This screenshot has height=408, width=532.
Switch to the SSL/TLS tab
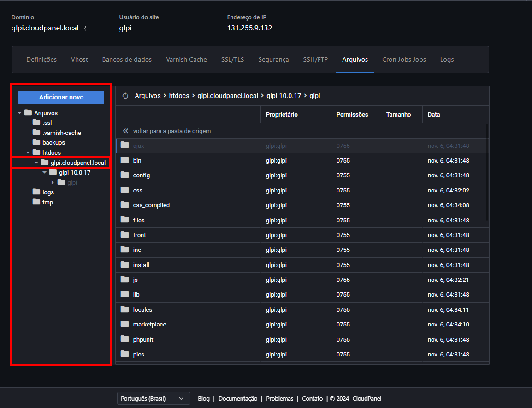pos(232,59)
